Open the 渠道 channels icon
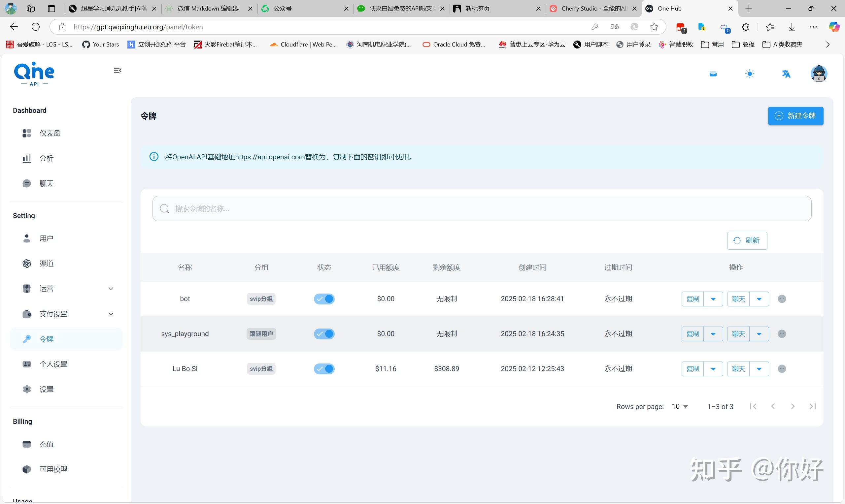845x504 pixels. (x=27, y=263)
